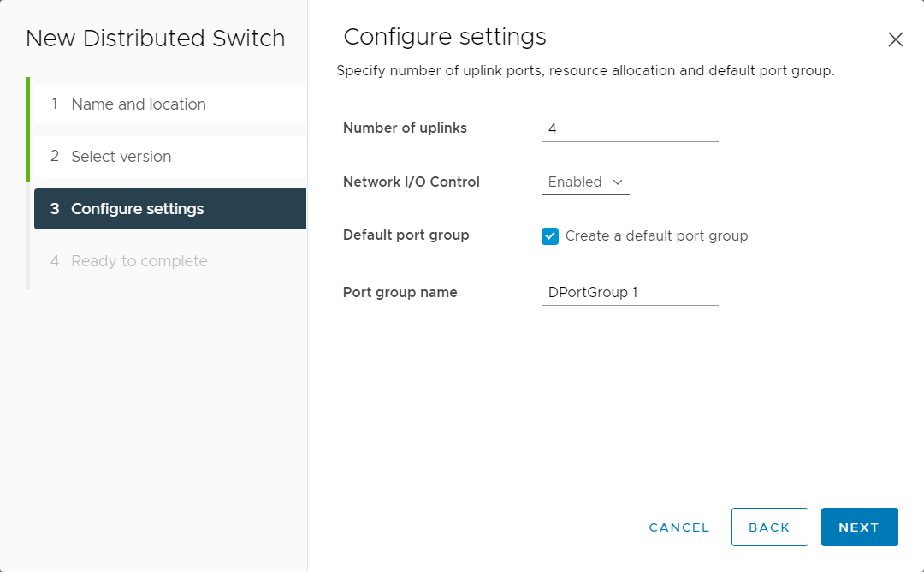Go to step 1 Name and location
This screenshot has width=924, height=572.
[169, 104]
